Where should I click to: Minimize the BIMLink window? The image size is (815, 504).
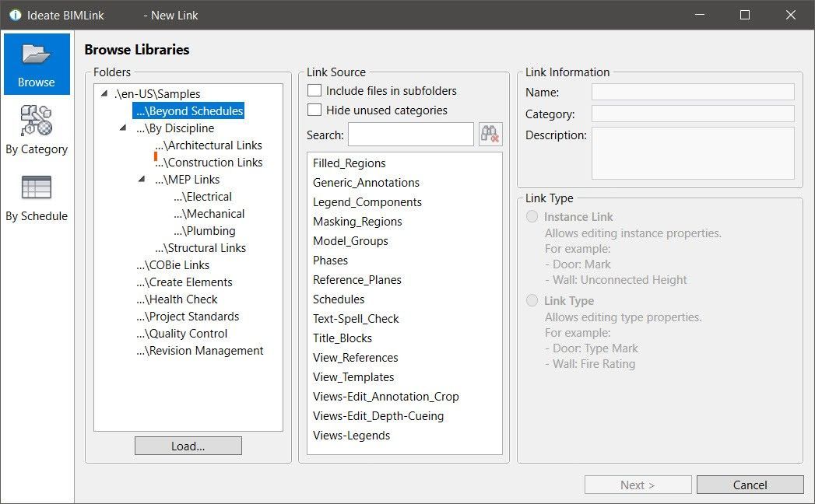pos(700,15)
